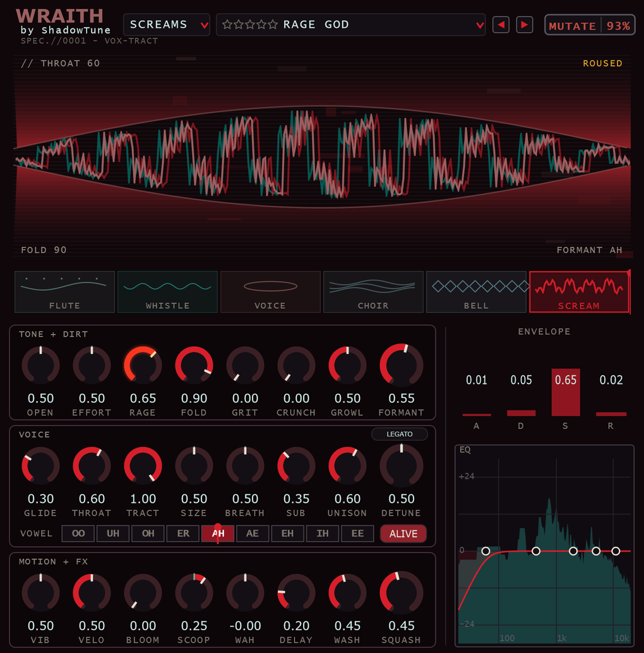Click the FOLD 90 readout
The image size is (644, 653).
point(44,250)
